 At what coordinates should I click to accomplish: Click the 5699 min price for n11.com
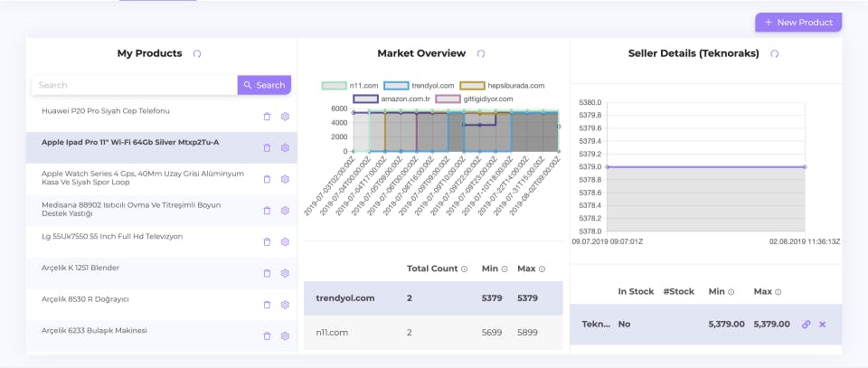(492, 333)
